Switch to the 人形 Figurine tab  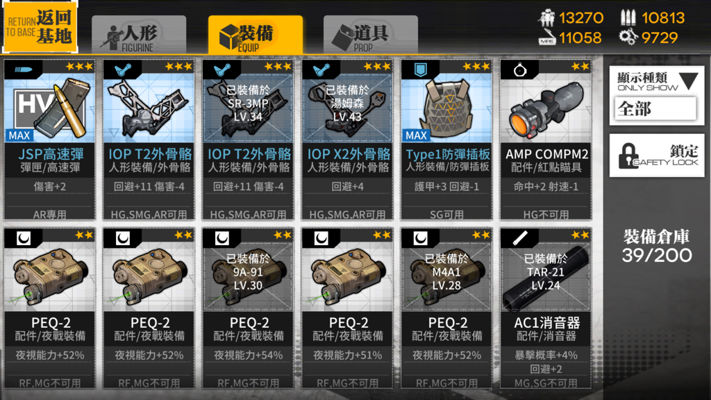coord(139,35)
